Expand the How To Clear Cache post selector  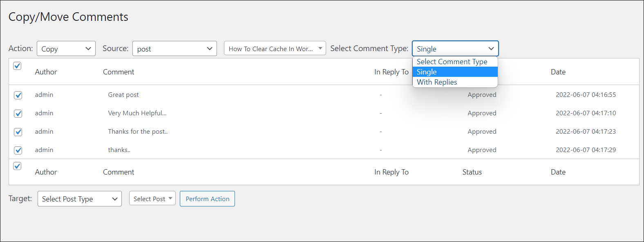tap(275, 49)
